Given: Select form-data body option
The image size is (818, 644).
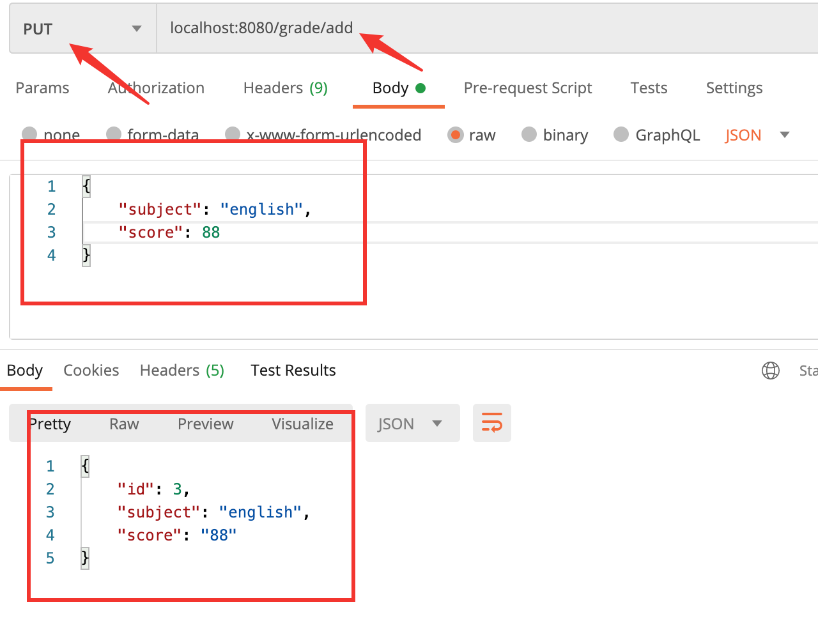Looking at the screenshot, I should 114,134.
